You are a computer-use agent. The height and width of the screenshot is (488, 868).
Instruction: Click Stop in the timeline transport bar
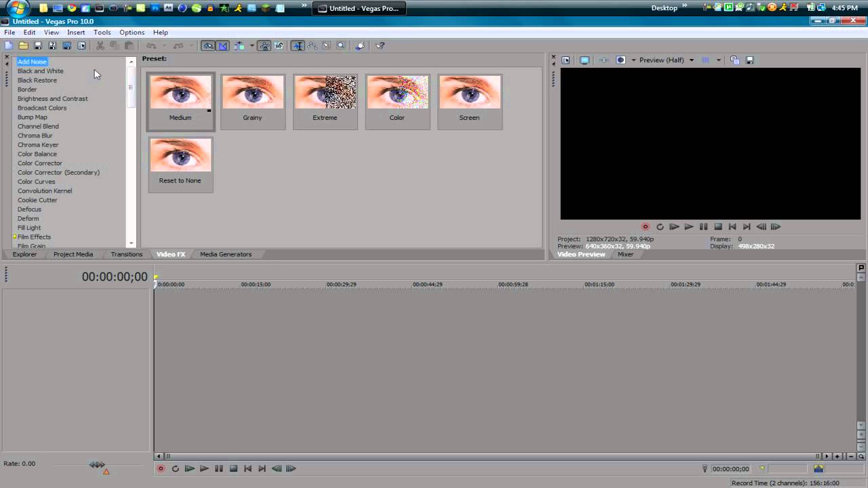(233, 468)
